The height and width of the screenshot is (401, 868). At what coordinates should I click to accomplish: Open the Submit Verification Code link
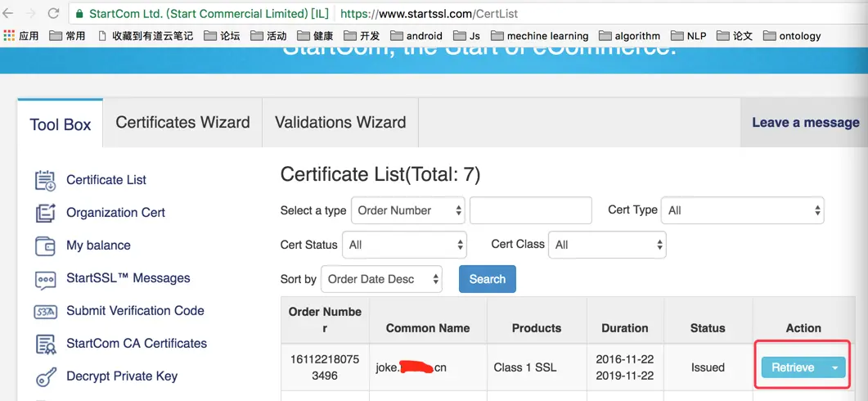pos(135,311)
